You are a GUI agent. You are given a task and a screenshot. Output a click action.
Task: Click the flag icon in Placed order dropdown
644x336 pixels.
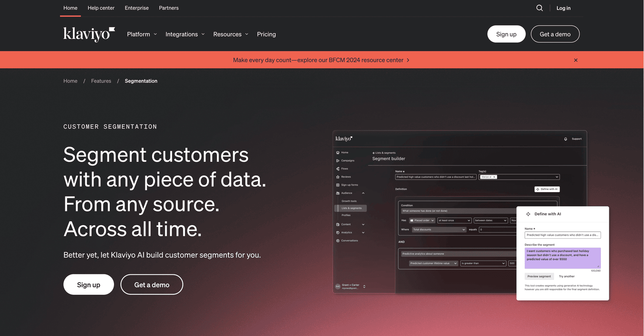412,220
